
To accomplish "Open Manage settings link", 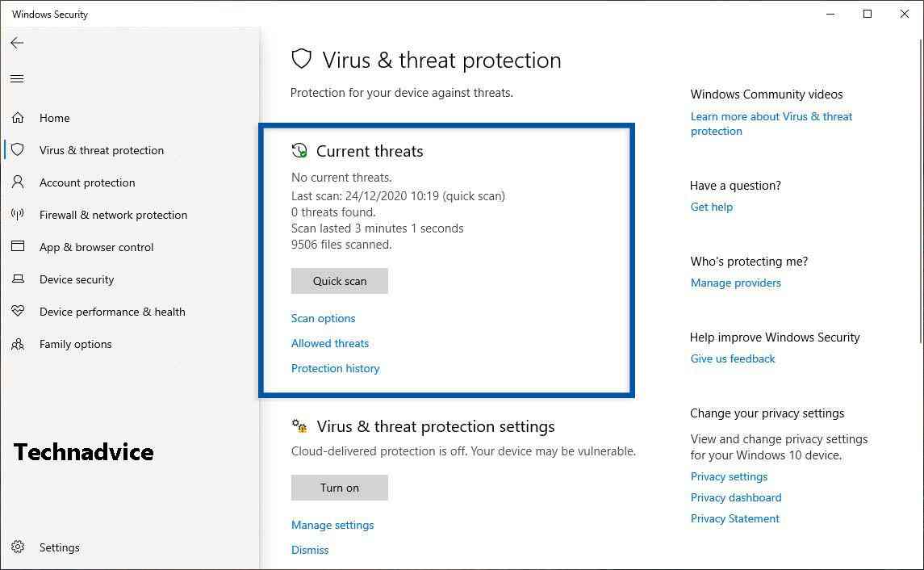I will pyautogui.click(x=332, y=525).
